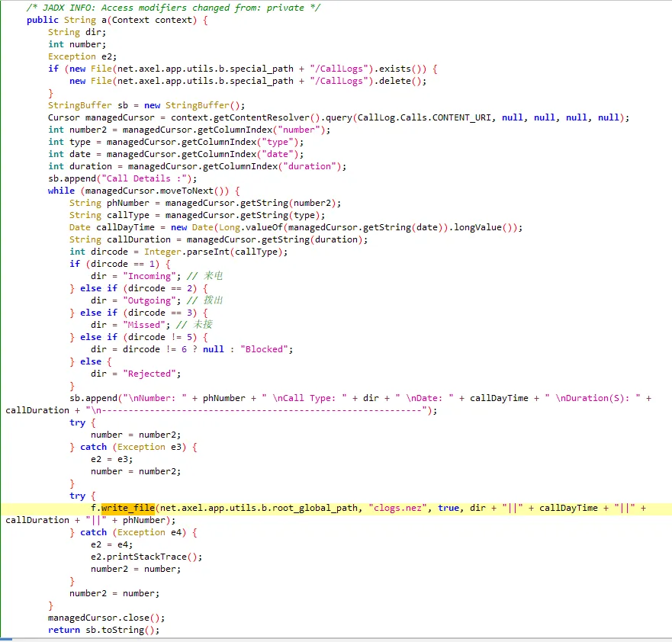Click the managedCursor.close() statement
The width and height of the screenshot is (672, 642).
point(106,618)
